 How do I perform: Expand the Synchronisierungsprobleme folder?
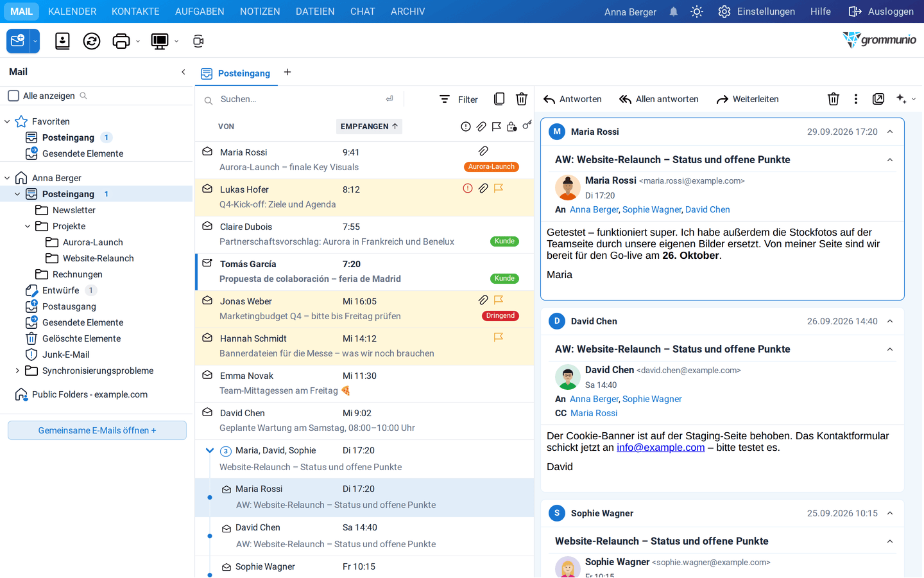(x=17, y=371)
